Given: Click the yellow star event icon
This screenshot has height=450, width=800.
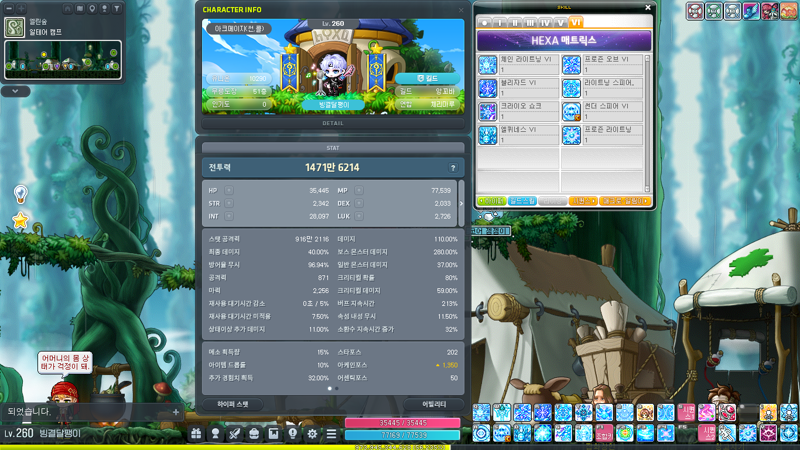Looking at the screenshot, I should tap(20, 220).
